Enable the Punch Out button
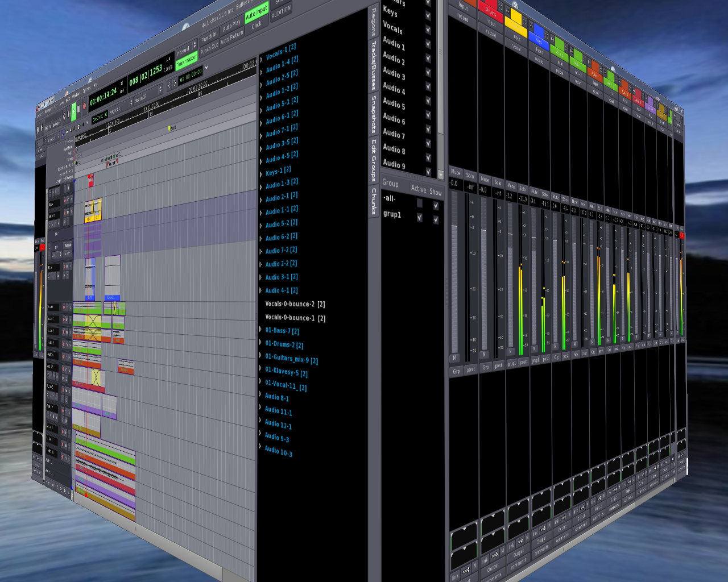728x582 pixels. point(209,49)
